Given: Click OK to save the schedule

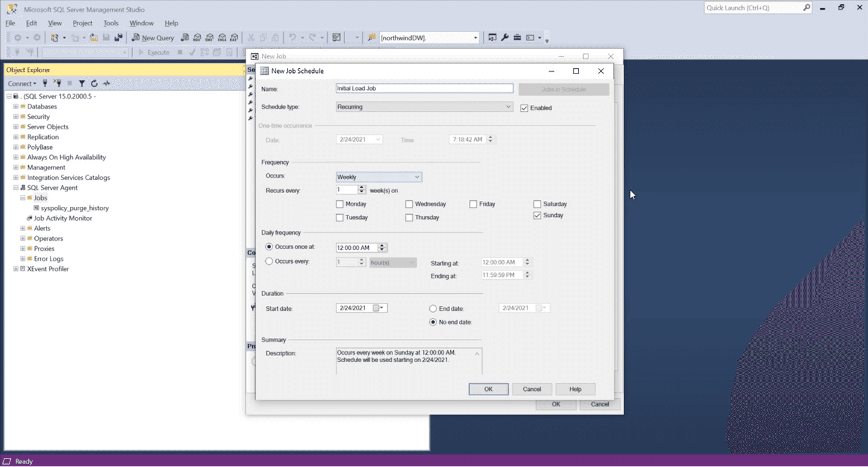Looking at the screenshot, I should pos(488,389).
